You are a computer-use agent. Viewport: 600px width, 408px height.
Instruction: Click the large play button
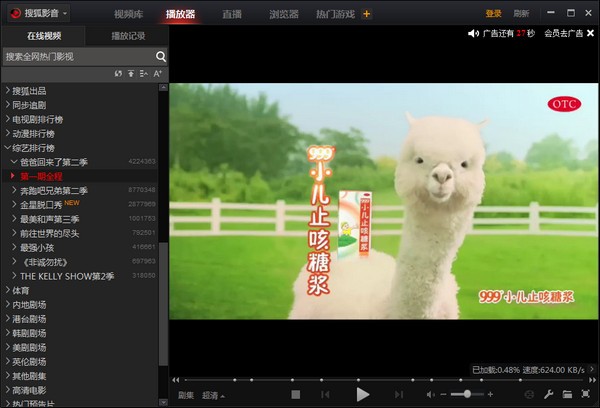point(362,394)
